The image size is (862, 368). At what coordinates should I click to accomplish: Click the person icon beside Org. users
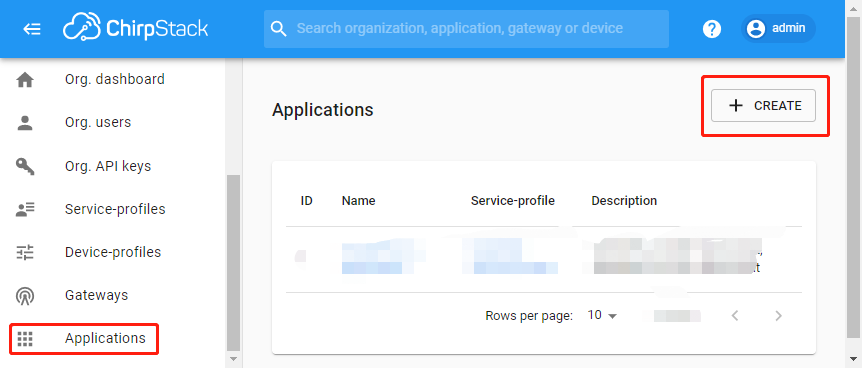(x=25, y=122)
